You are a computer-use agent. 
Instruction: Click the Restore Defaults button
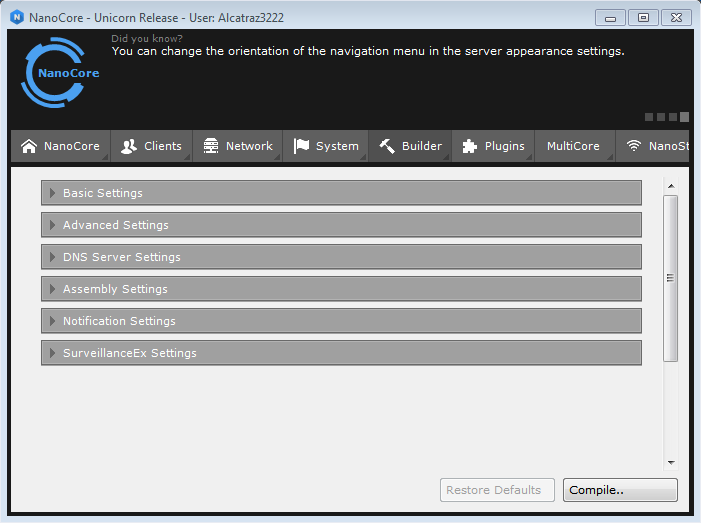click(497, 490)
